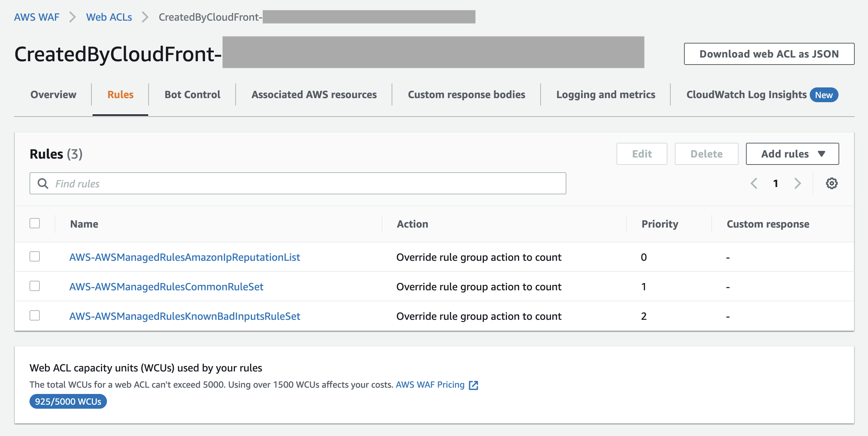Click action text in CommonRuleSet row
868x436 pixels.
point(479,287)
